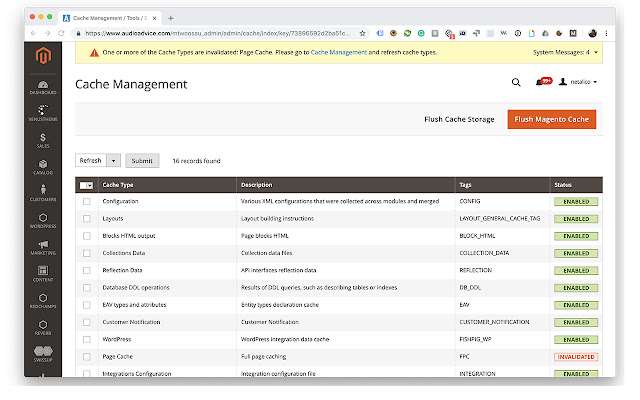Sort by the Status column header
This screenshot has height=400, width=640.
click(x=563, y=185)
